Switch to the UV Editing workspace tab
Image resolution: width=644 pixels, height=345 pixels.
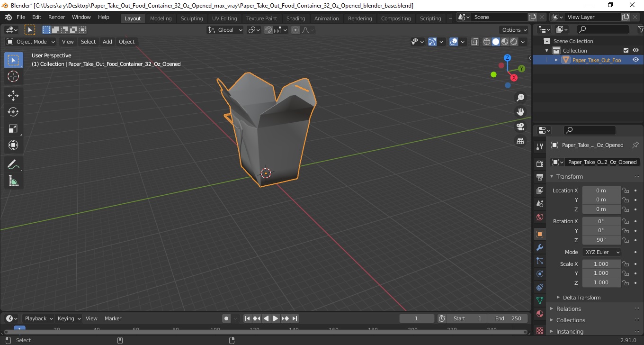(224, 18)
